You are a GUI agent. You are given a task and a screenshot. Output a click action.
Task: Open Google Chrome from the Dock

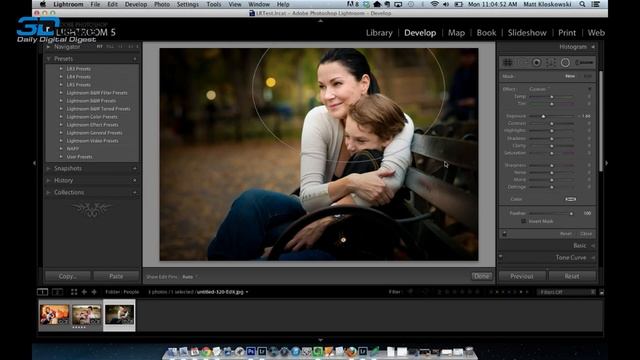coord(206,351)
